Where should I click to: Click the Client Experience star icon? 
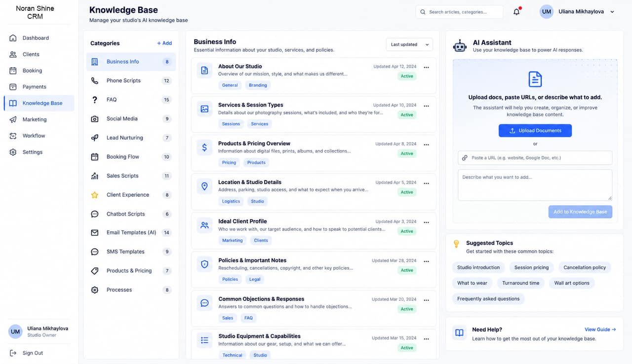click(95, 195)
